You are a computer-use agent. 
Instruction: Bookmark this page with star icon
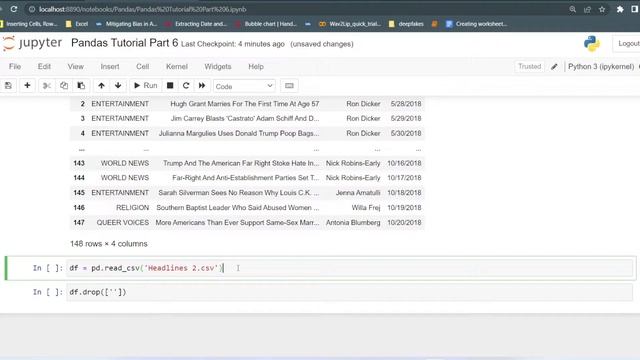tap(602, 9)
